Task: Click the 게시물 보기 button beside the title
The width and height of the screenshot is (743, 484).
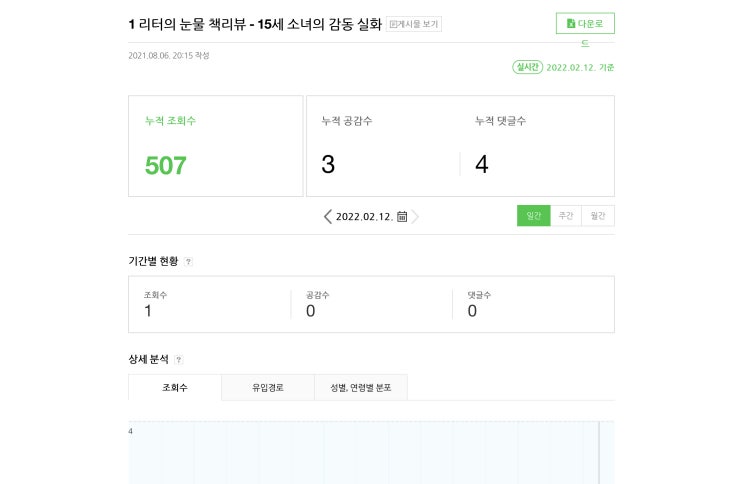Action: click(414, 24)
